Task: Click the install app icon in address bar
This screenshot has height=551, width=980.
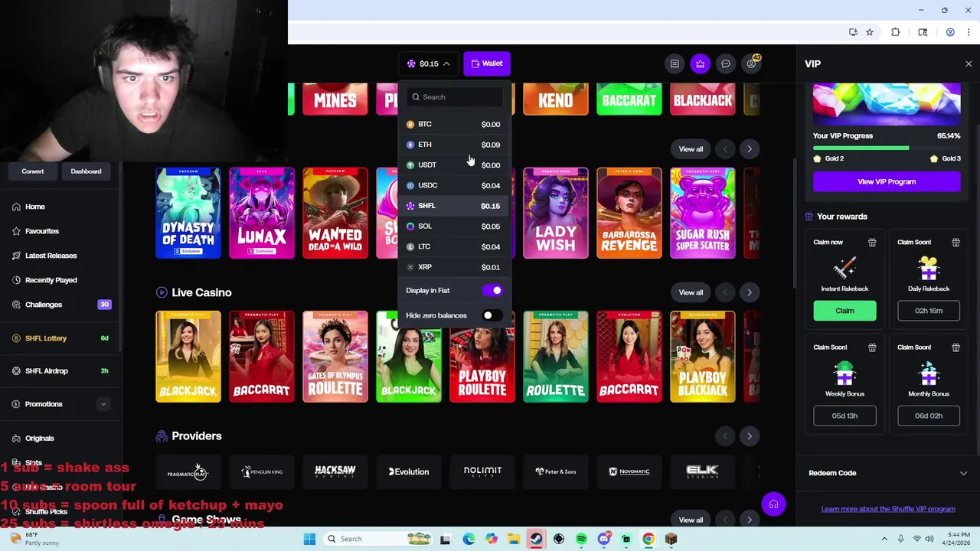Action: [x=853, y=32]
